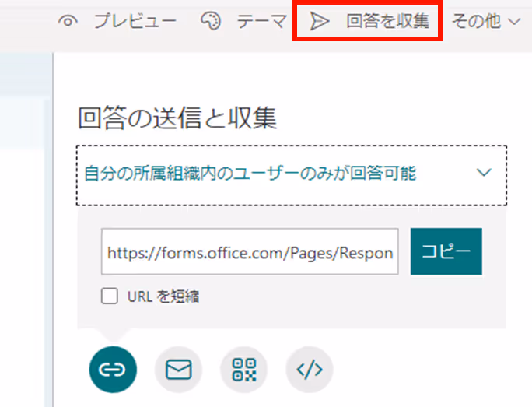Click the 回答の送信と収集 heading
532x407 pixels.
[x=177, y=118]
